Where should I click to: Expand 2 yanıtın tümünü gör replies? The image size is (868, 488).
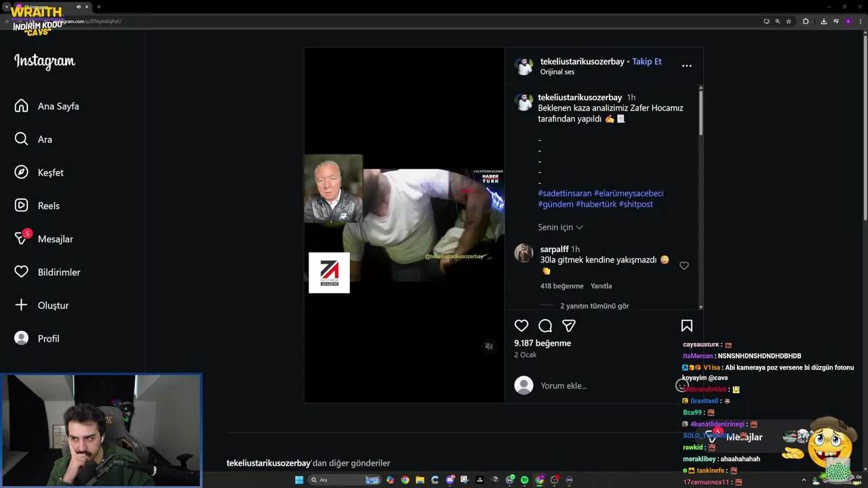click(x=594, y=306)
